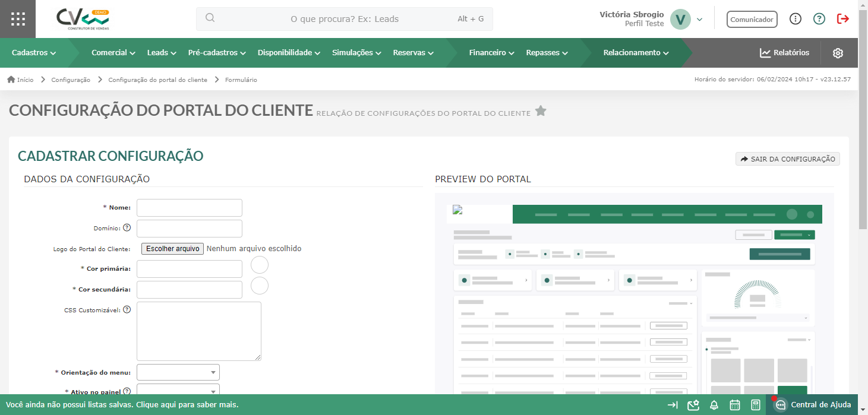This screenshot has height=415, width=868.
Task: Open the calendar icon in the bottom bar
Action: pyautogui.click(x=735, y=405)
